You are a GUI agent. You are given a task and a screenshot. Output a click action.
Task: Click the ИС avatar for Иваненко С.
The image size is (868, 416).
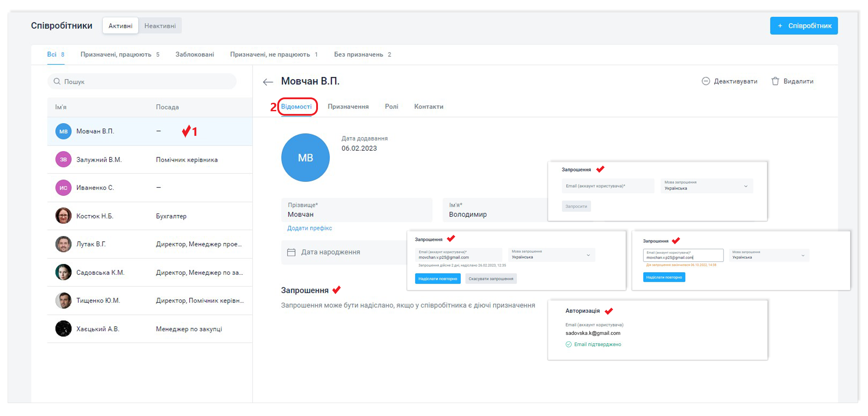(x=64, y=188)
